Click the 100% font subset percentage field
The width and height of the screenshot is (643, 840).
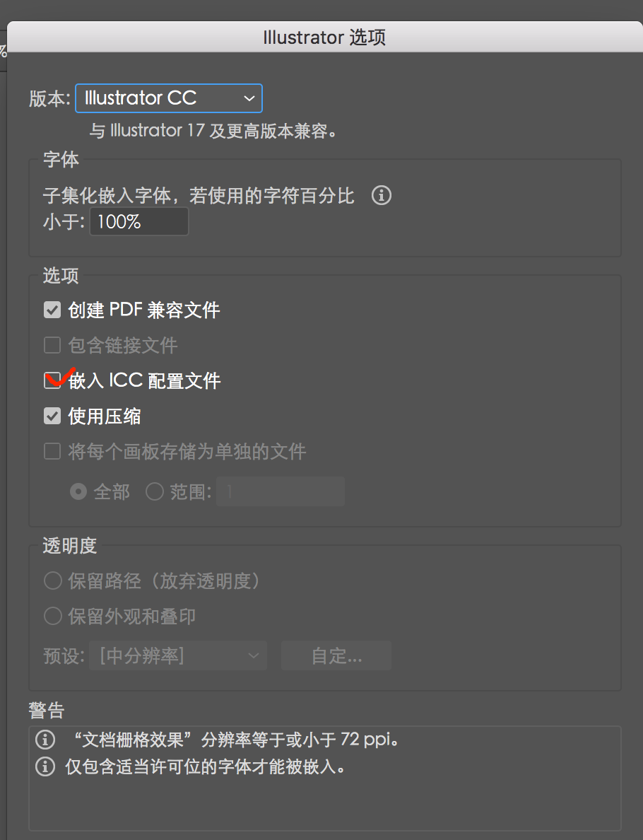click(139, 222)
